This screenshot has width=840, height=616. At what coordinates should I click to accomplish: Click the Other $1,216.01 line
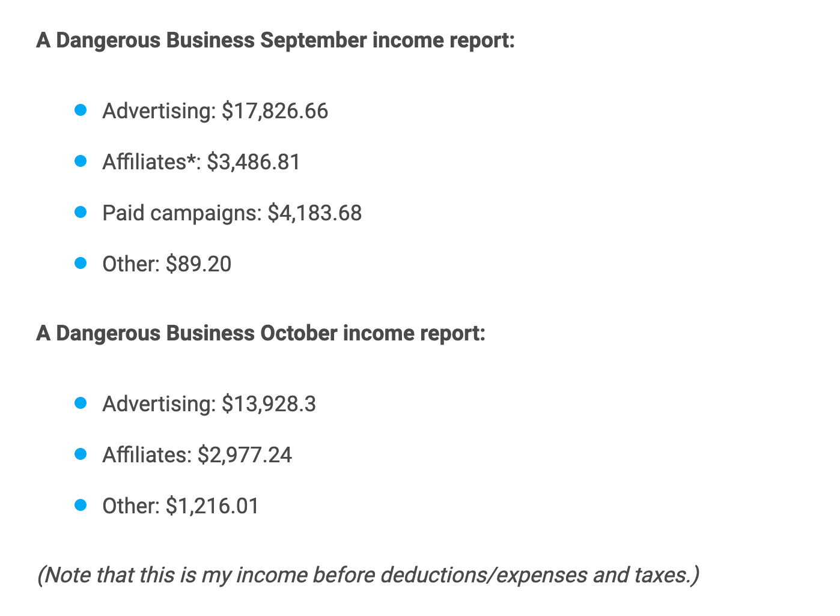click(x=180, y=506)
